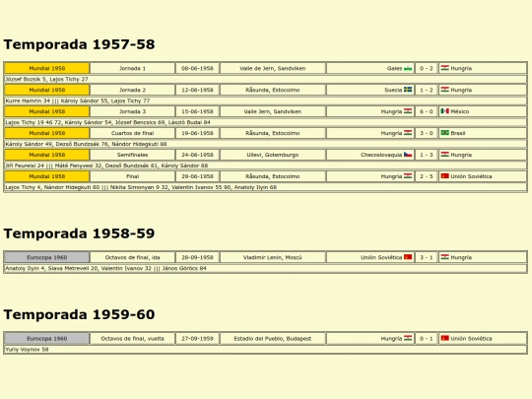532x399 pixels.
Task: Click the 1 - 3 score in Semifinales
Action: click(x=427, y=155)
